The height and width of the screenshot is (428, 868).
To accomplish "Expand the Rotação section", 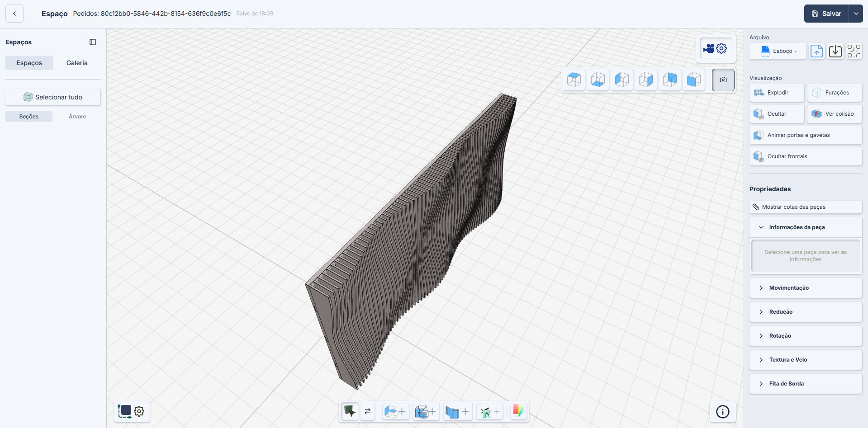I will click(806, 336).
